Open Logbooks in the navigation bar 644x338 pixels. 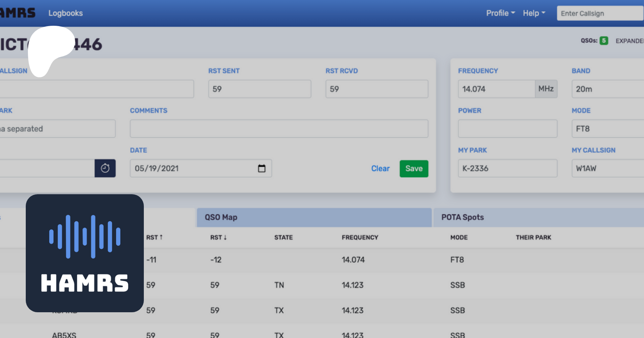(x=65, y=13)
